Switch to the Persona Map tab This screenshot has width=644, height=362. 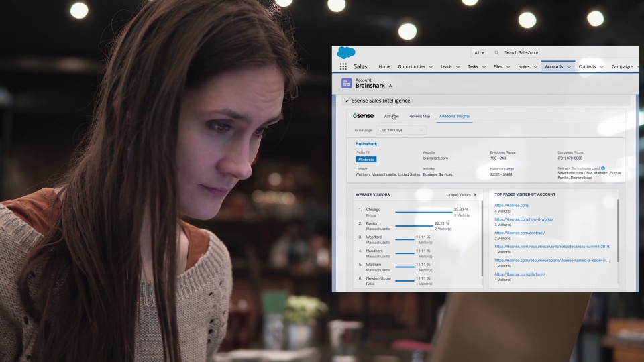click(x=419, y=117)
